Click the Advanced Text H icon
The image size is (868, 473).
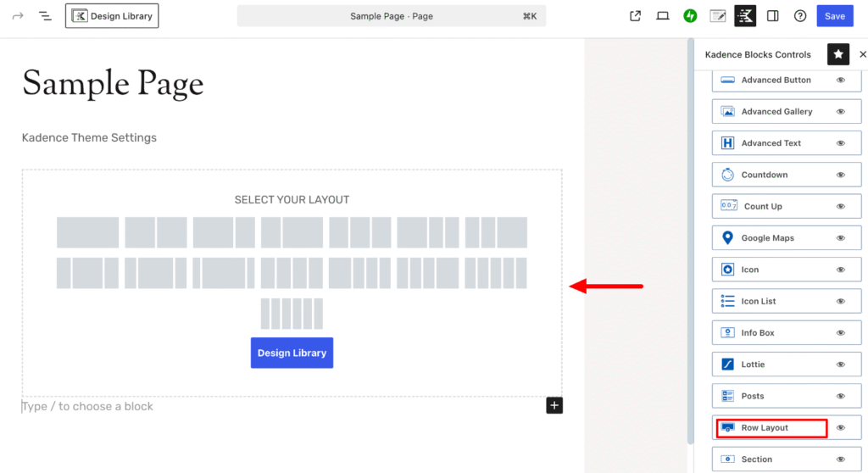click(727, 143)
